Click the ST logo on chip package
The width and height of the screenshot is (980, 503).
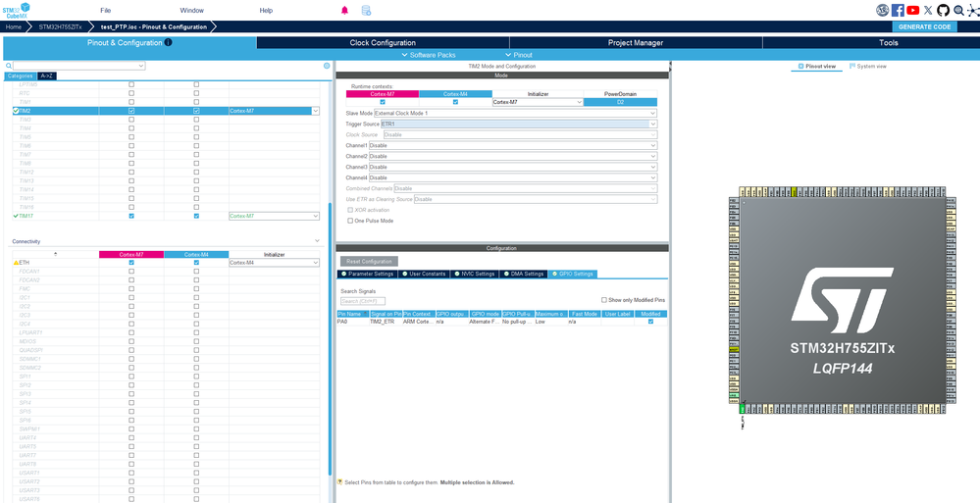point(842,301)
